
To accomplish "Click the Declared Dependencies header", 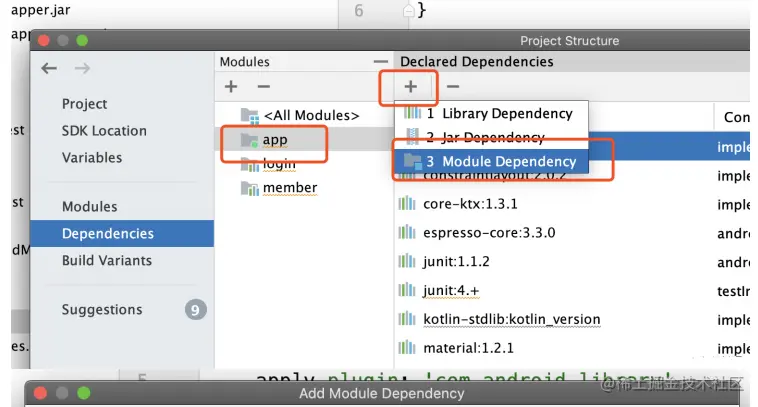I will coord(477,62).
